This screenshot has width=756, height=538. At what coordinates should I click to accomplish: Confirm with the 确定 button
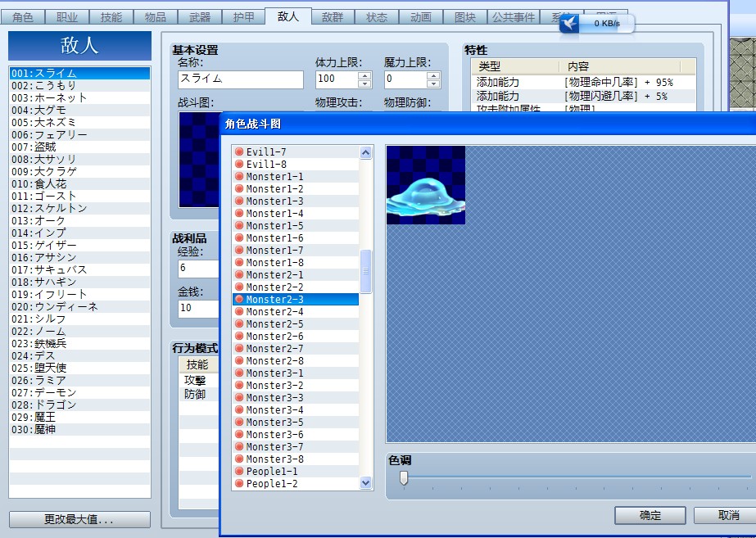650,515
